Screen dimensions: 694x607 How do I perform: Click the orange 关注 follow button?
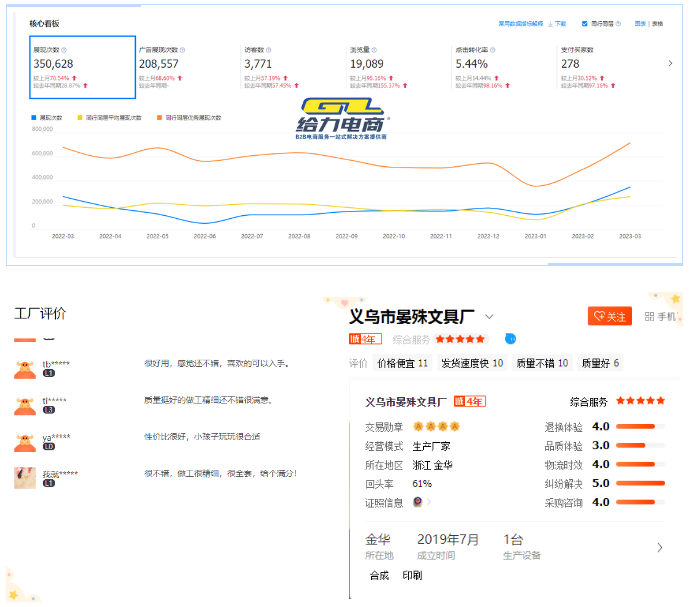click(x=610, y=317)
